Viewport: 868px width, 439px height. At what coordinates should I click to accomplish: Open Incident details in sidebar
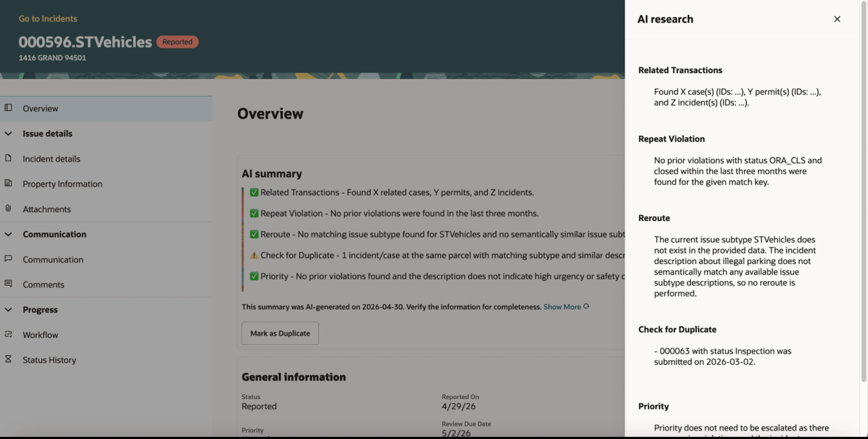coord(106,159)
